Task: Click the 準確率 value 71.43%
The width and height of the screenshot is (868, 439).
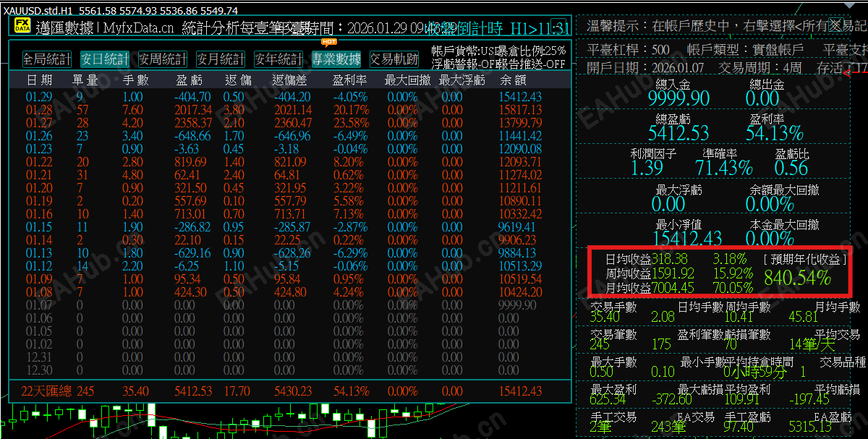Action: (x=724, y=168)
